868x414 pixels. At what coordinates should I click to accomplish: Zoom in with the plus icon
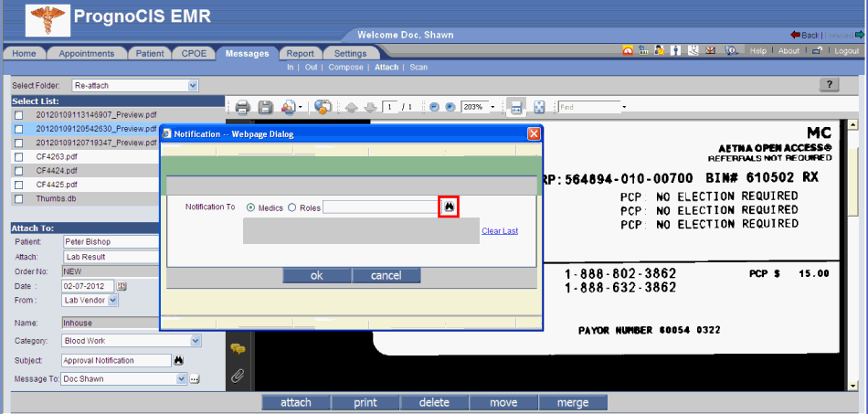pos(450,107)
